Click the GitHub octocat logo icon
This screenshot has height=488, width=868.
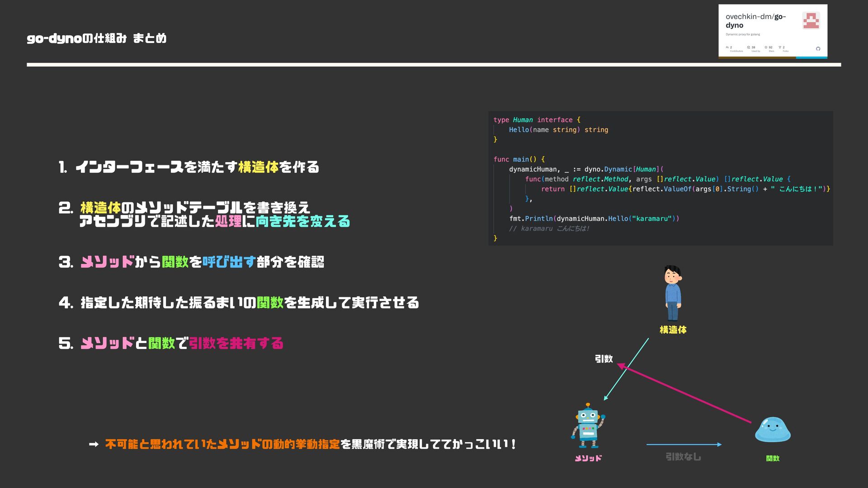818,49
